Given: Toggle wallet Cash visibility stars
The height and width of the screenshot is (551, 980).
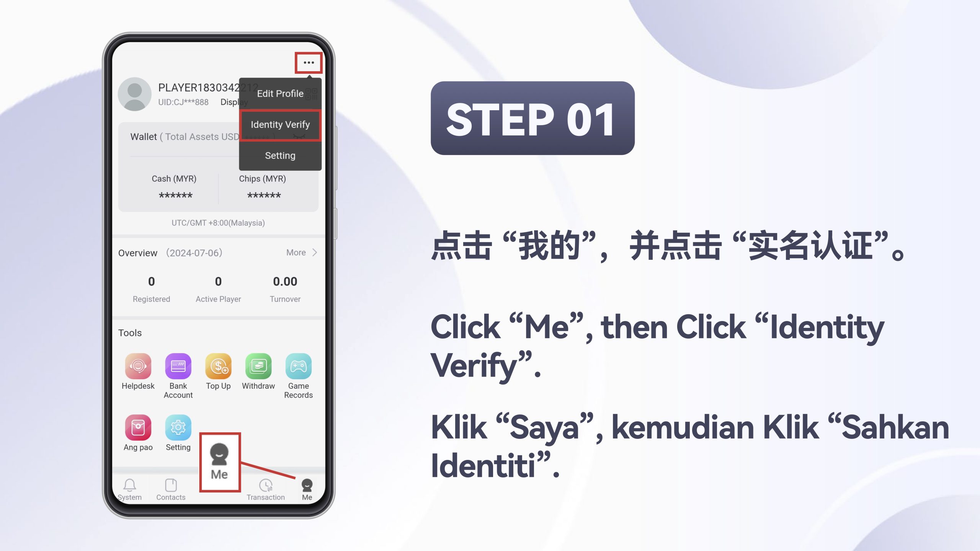Looking at the screenshot, I should (174, 195).
